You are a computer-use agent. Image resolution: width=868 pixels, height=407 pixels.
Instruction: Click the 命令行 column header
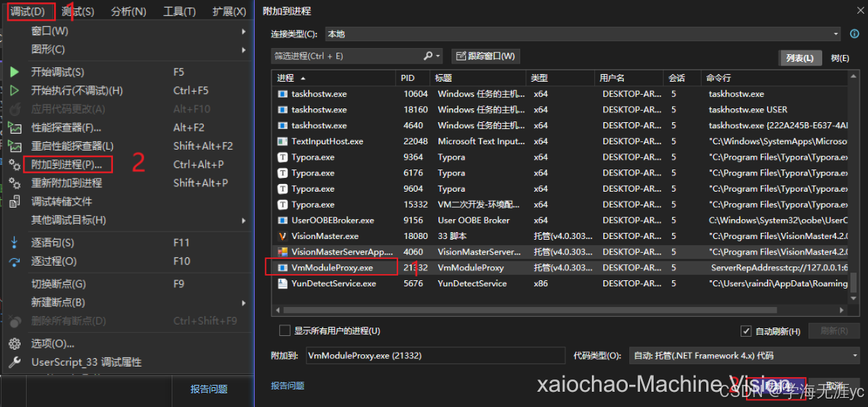coord(774,78)
